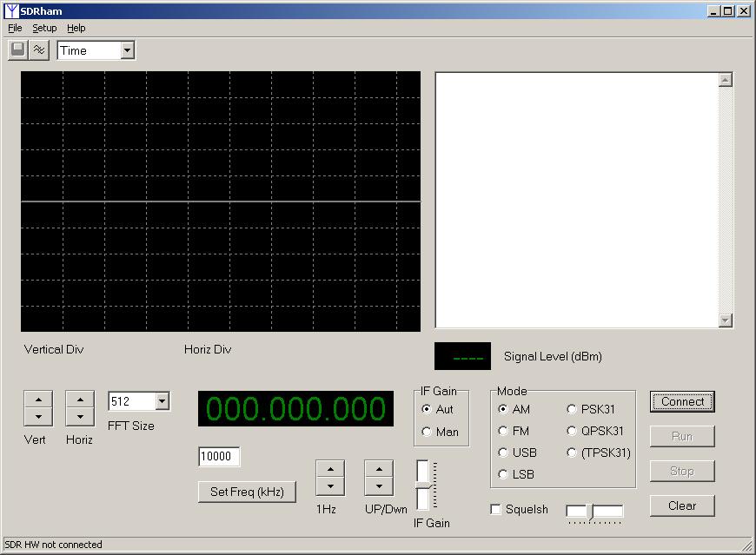Switch IF Gain to Man
Viewport: 756px width, 555px height.
427,432
